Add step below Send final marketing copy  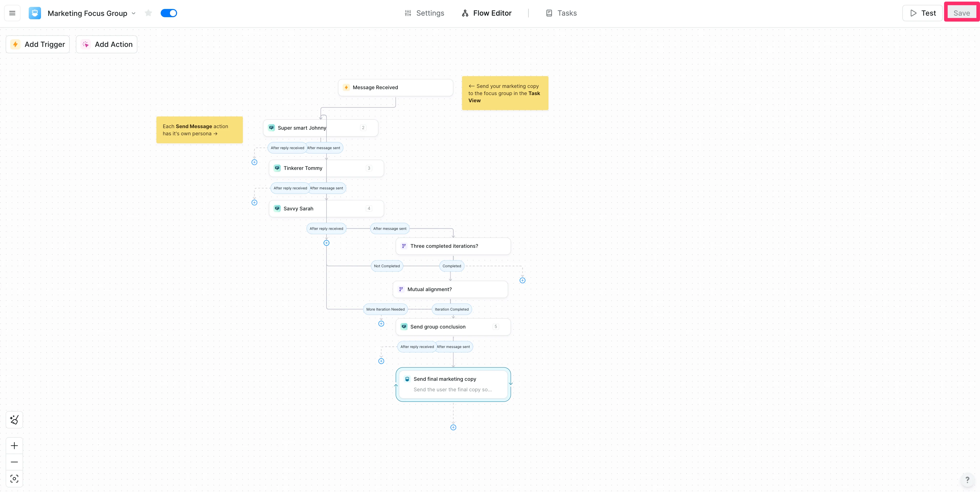tap(453, 427)
